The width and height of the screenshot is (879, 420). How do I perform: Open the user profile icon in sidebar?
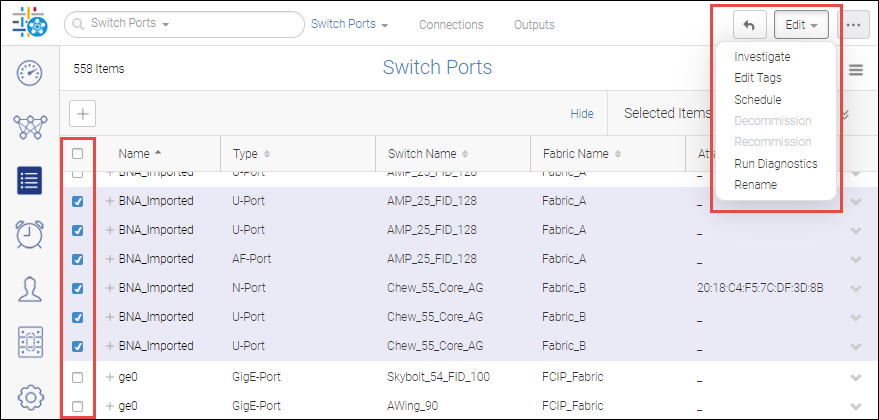point(30,289)
